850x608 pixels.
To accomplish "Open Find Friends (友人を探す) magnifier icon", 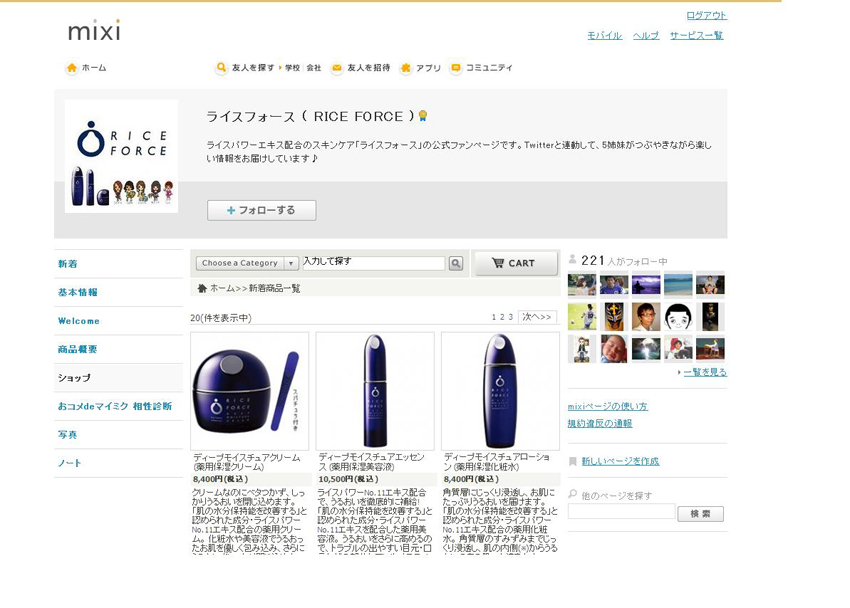I will point(221,68).
